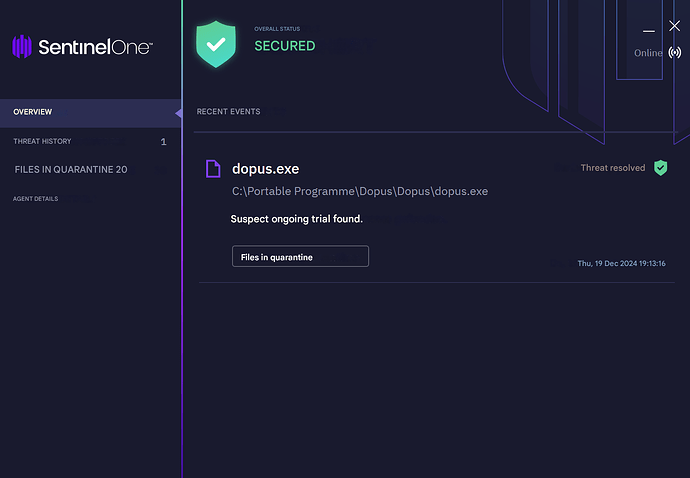The image size is (690, 478).
Task: Minimize the SentinelOne window
Action: [x=649, y=31]
